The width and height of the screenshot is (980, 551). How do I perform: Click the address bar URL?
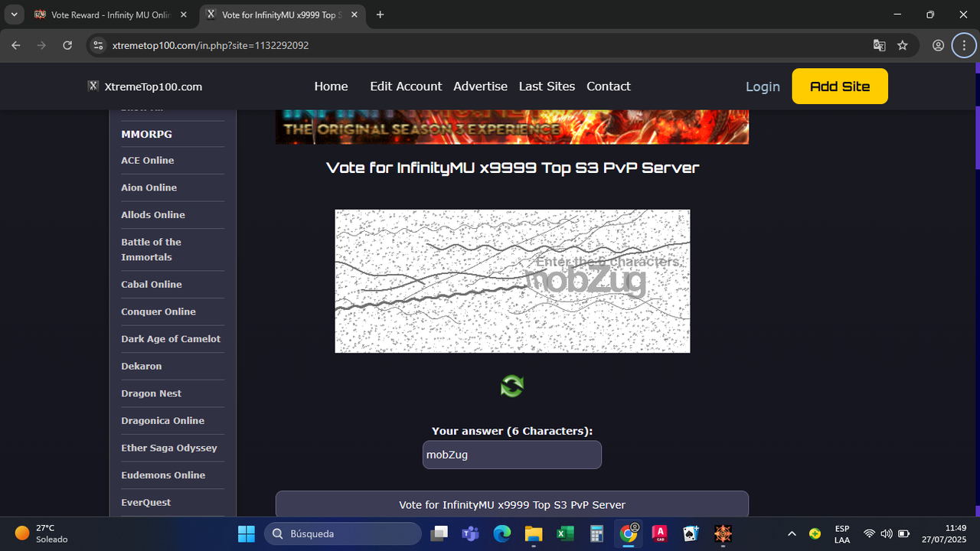pos(211,45)
